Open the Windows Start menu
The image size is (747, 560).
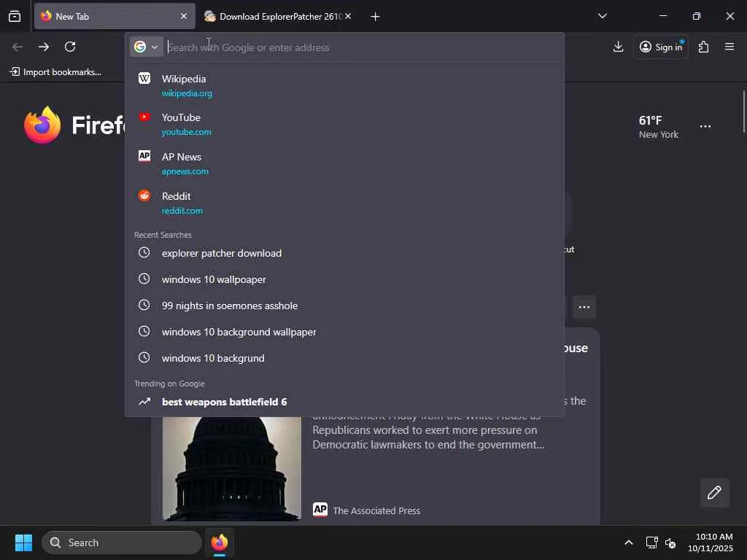tap(23, 542)
